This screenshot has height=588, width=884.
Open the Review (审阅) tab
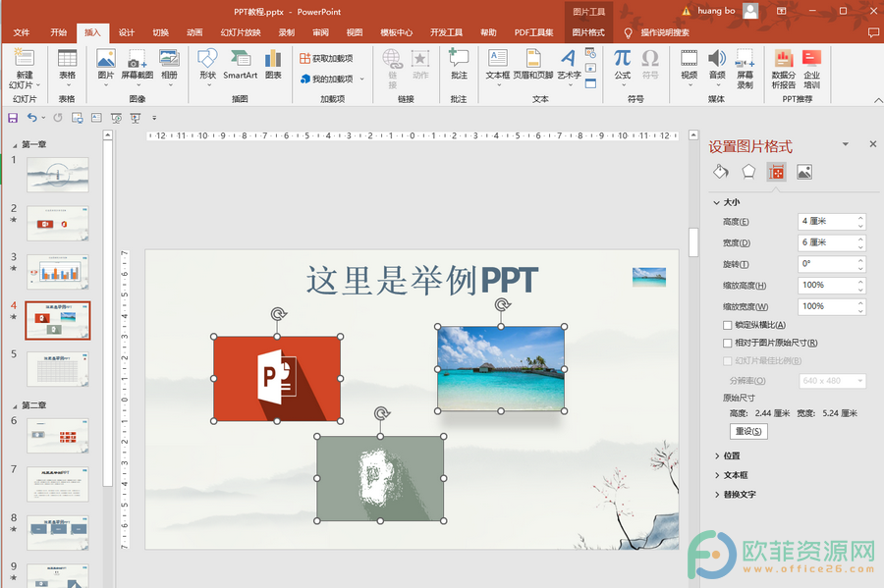(321, 32)
